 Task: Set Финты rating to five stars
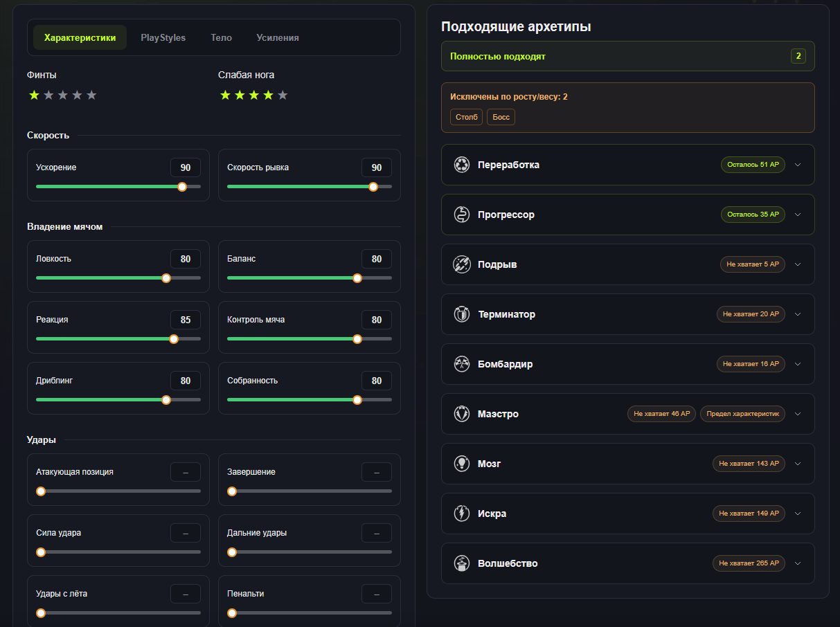point(91,95)
